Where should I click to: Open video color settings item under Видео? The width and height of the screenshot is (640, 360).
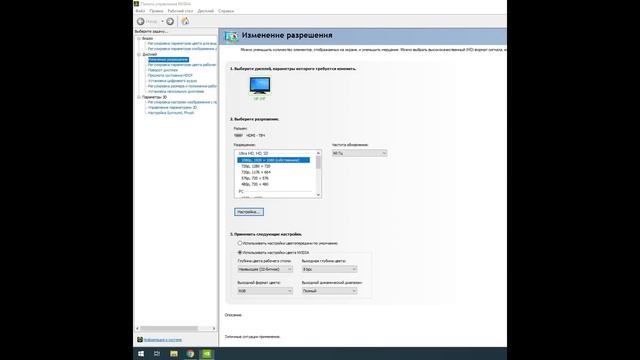point(182,43)
